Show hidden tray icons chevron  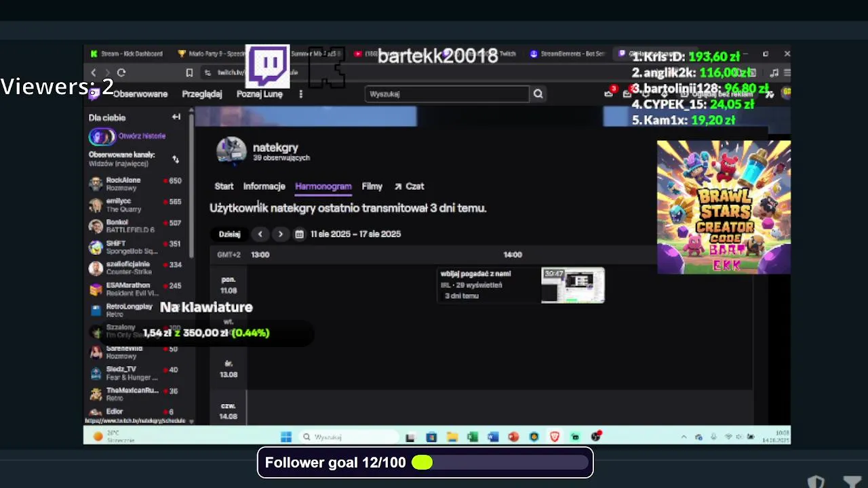point(684,437)
